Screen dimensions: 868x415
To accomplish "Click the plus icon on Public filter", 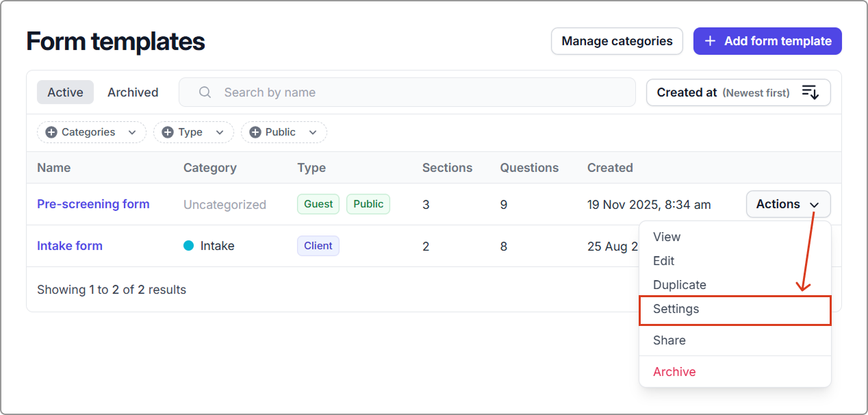I will (x=255, y=132).
